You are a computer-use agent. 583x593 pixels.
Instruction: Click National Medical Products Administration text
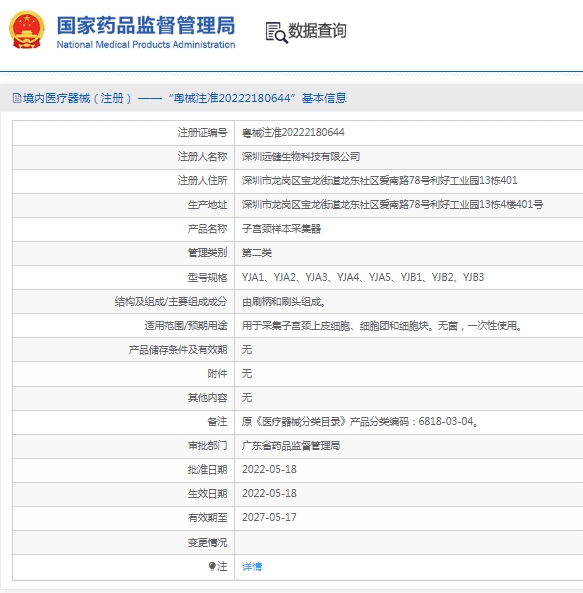pos(146,45)
